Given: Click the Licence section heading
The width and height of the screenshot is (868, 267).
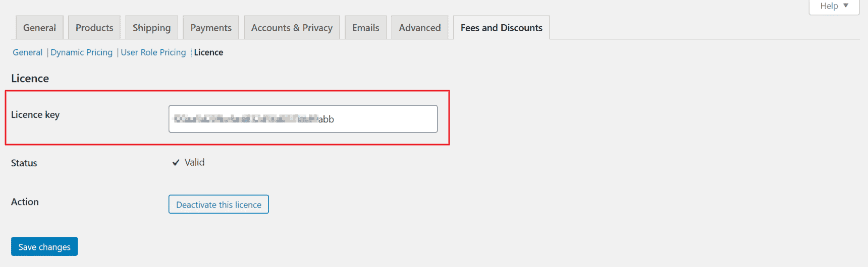Looking at the screenshot, I should (30, 78).
